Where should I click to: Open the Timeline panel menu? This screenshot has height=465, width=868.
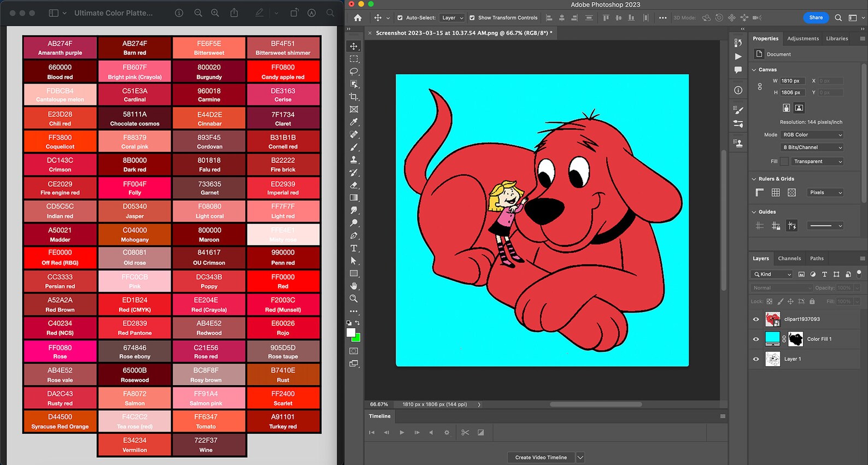(722, 416)
